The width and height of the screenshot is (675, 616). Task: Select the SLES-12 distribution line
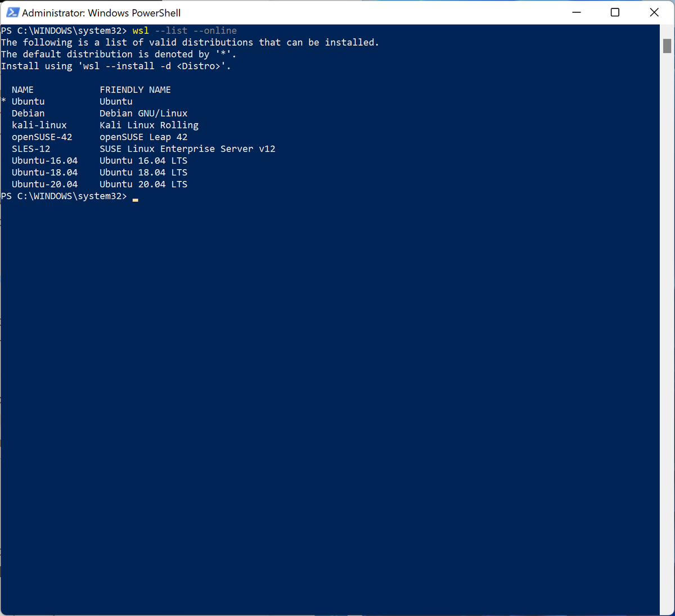[30, 148]
